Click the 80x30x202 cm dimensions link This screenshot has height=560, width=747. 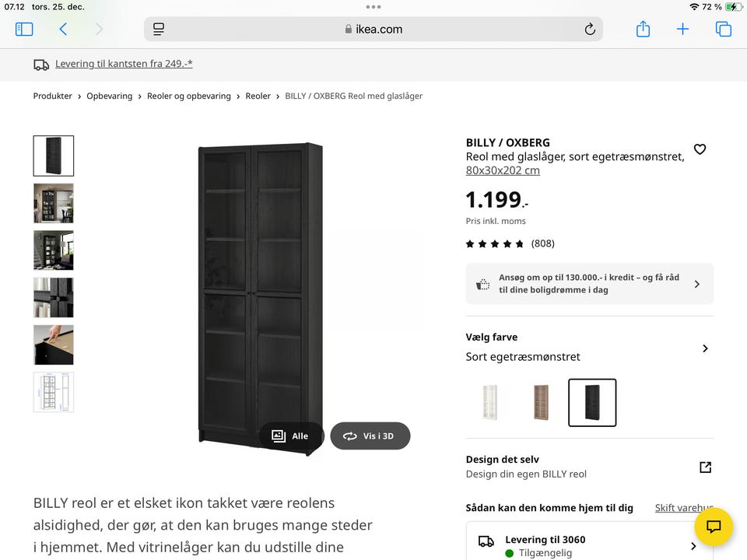point(503,170)
